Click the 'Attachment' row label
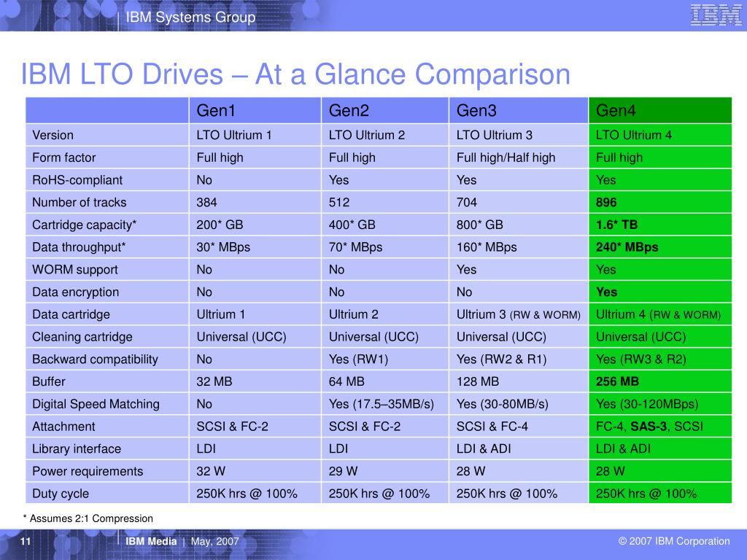Viewport: 747px width, 560px height. tap(63, 426)
